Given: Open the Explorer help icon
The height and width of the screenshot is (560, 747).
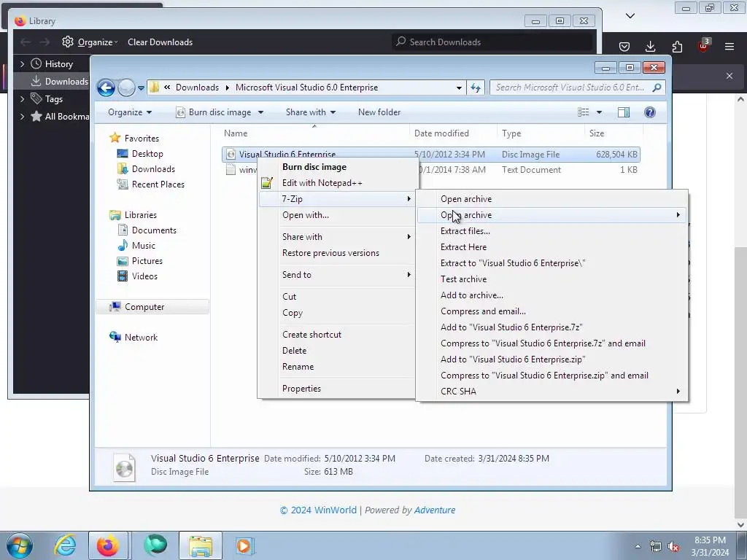Looking at the screenshot, I should (x=649, y=112).
